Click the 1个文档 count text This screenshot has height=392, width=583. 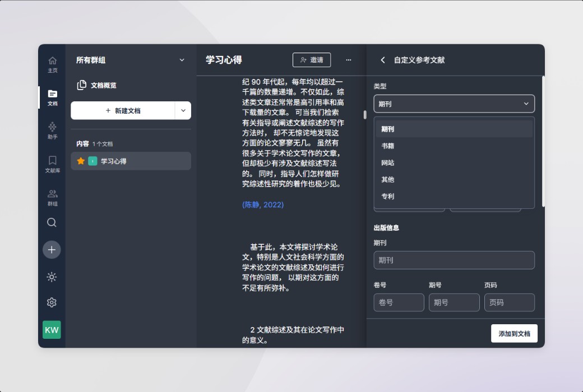(x=102, y=144)
